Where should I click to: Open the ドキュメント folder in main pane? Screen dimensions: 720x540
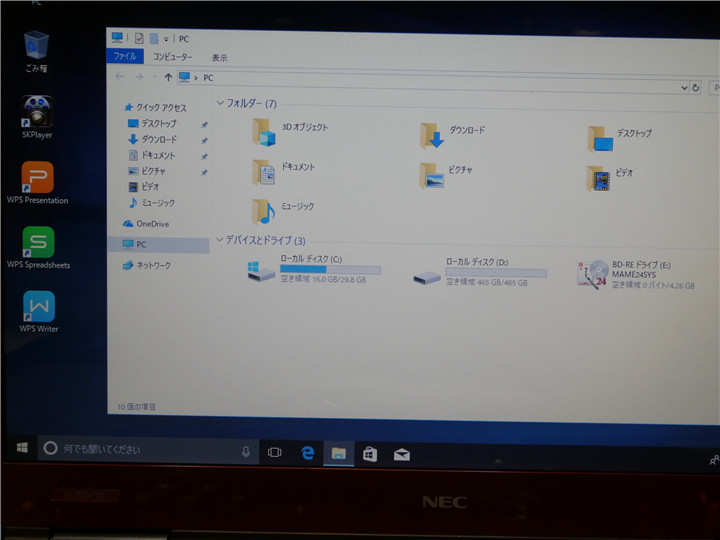(x=284, y=172)
